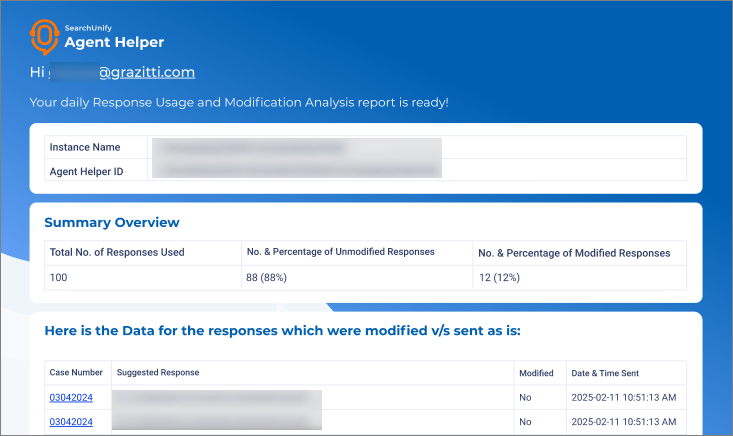Click the Case Number column header

(76, 373)
